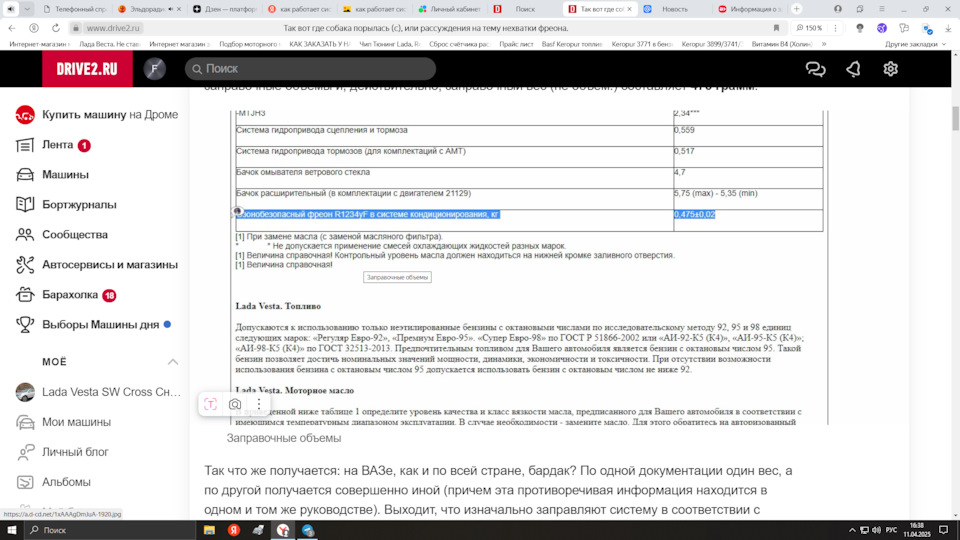The width and height of the screenshot is (960, 540).
Task: Click the DRIVE2 Поиск search field
Action: [x=310, y=69]
